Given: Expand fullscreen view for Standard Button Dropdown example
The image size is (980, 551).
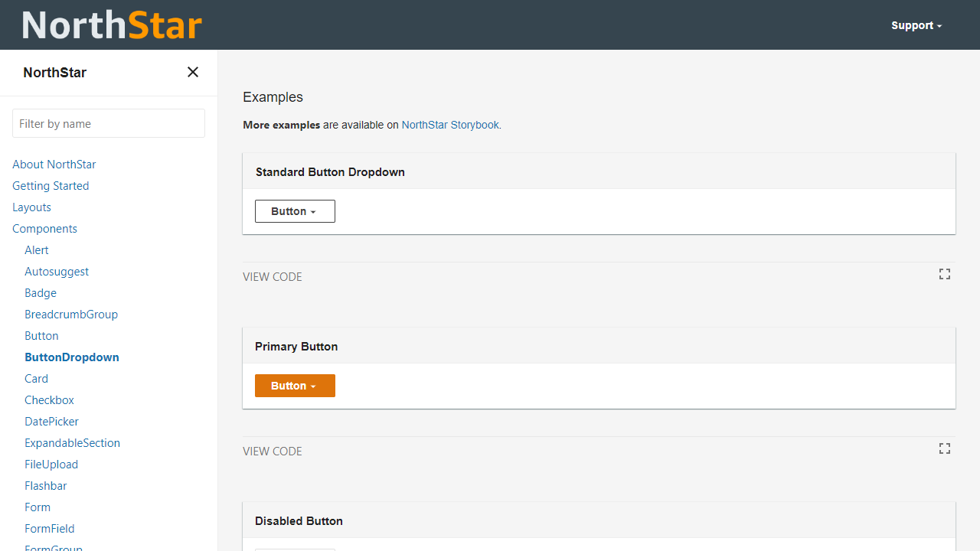Looking at the screenshot, I should (945, 274).
